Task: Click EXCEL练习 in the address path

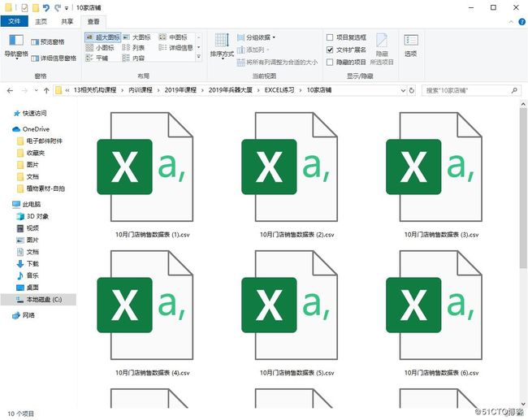Action: tap(279, 90)
